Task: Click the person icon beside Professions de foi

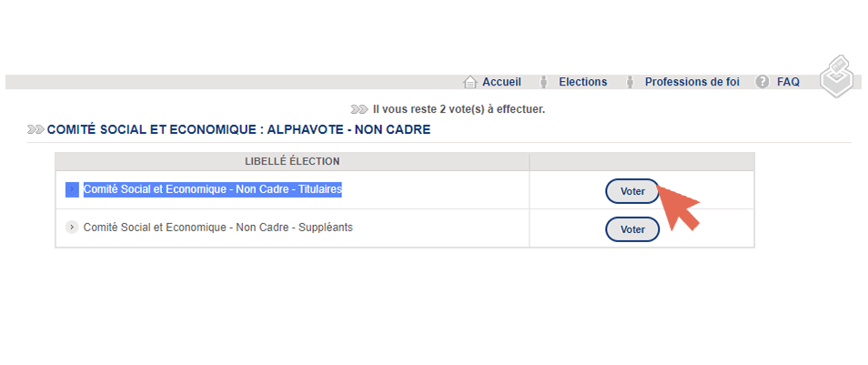Action: [630, 82]
